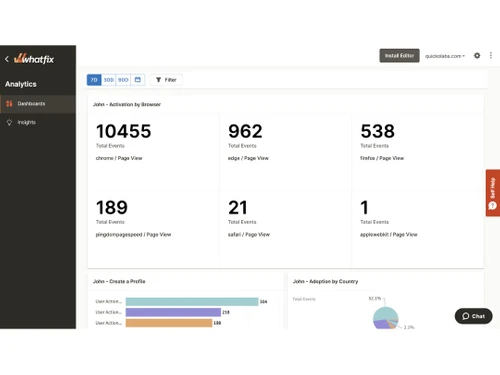The width and height of the screenshot is (500, 375).
Task: Click the orange bar in Create a Profile chart
Action: pos(169,323)
